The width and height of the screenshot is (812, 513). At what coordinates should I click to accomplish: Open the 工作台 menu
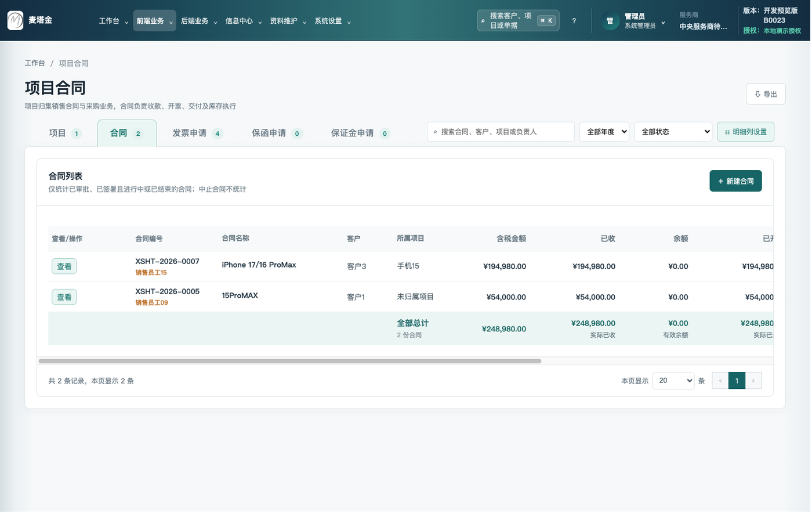[114, 21]
